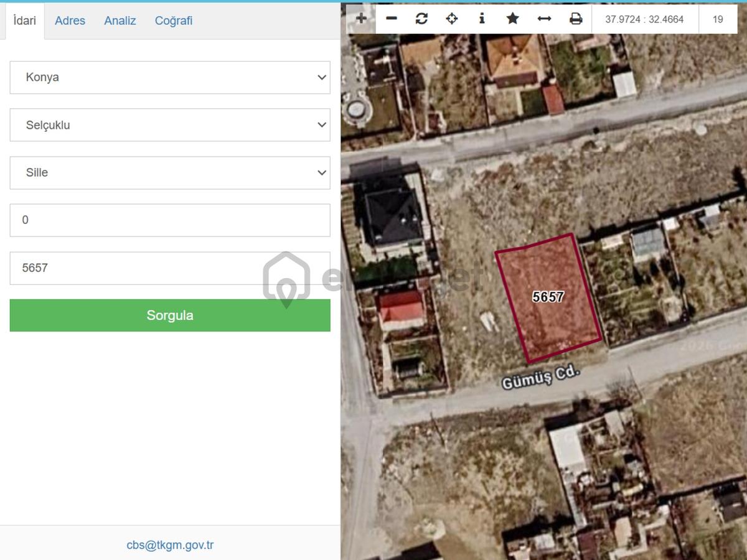Viewport: 747px width, 560px height.
Task: Click the coordinates readout 37.9724 : 32.4664
Action: [x=644, y=19]
